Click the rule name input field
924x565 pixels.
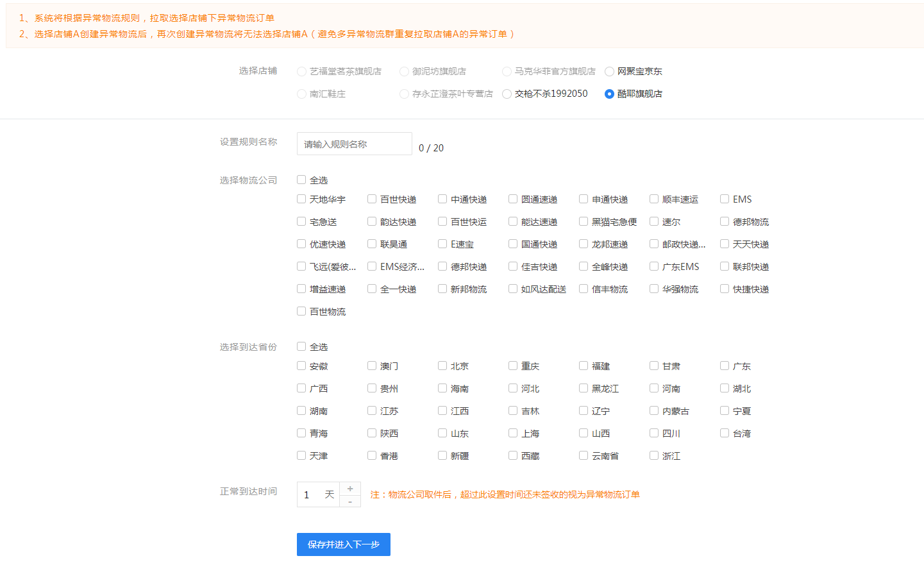(x=354, y=144)
